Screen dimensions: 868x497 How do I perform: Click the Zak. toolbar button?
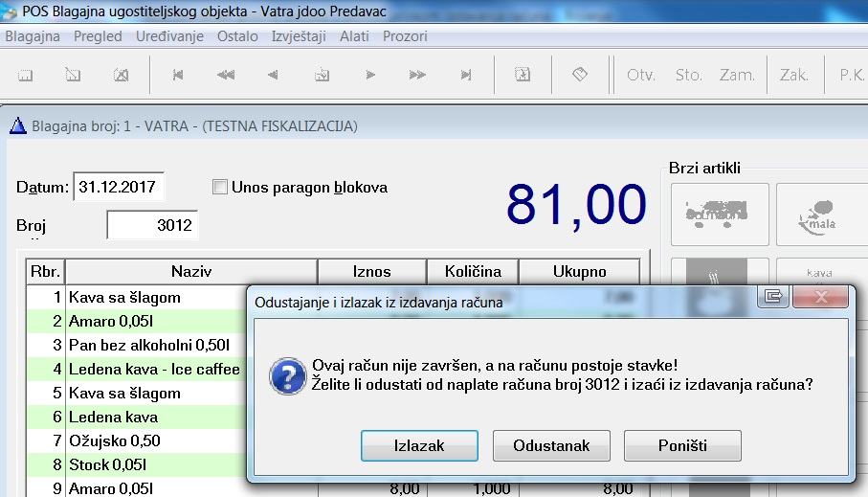(793, 75)
